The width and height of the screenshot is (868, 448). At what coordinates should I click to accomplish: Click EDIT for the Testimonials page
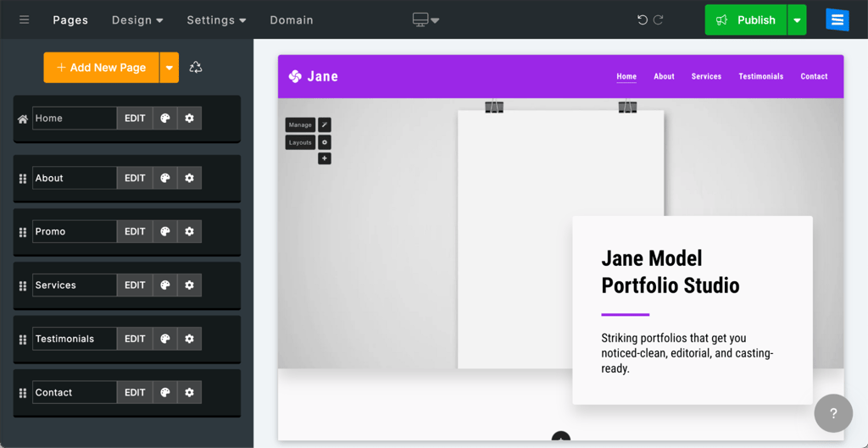coord(135,339)
